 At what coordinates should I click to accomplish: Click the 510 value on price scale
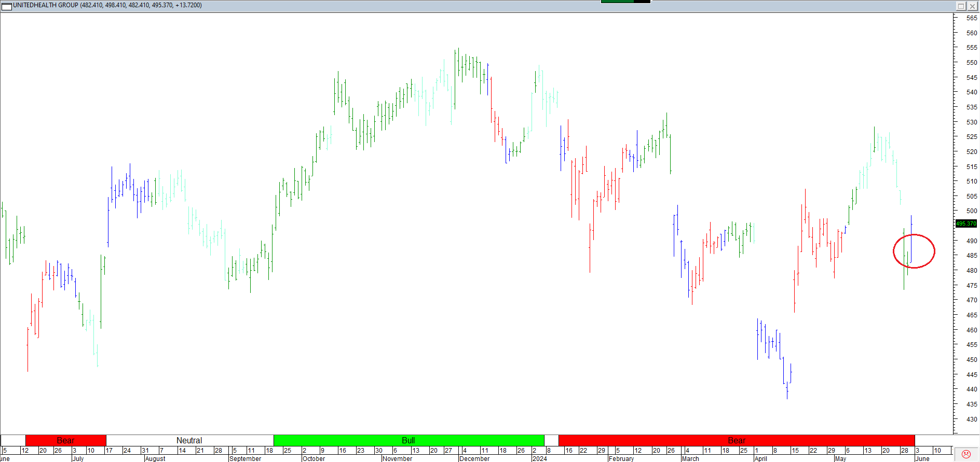[x=972, y=181]
